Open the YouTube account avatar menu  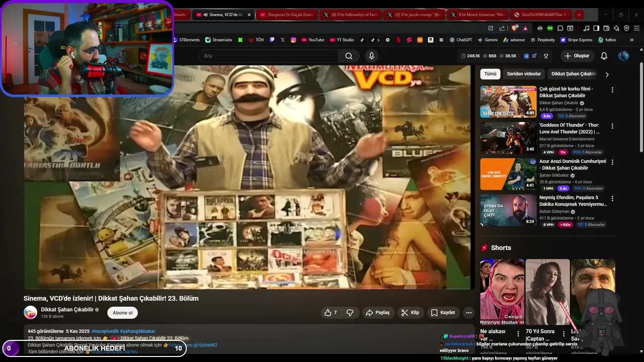[623, 56]
